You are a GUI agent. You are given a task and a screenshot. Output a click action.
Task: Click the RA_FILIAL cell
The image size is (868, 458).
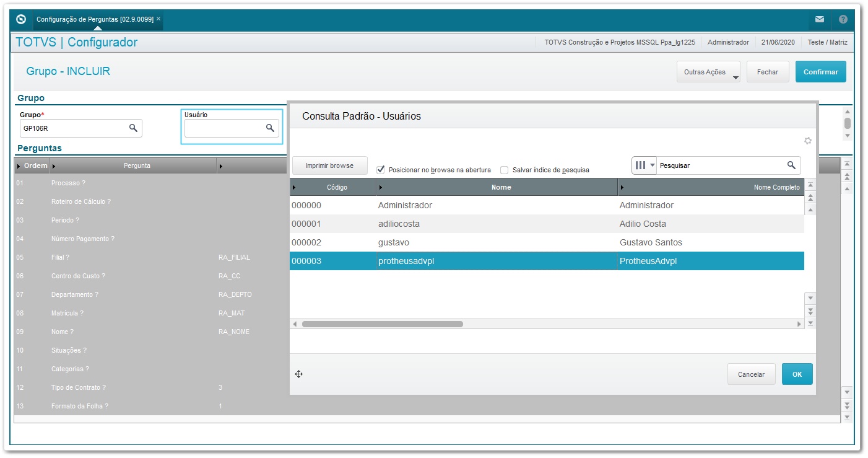tap(234, 257)
